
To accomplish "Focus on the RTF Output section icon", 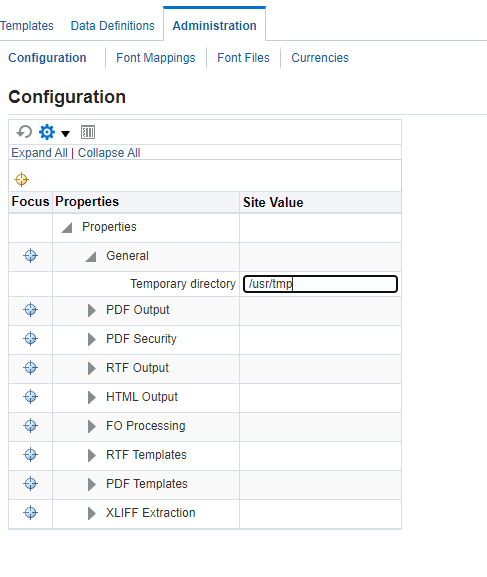I will [31, 367].
